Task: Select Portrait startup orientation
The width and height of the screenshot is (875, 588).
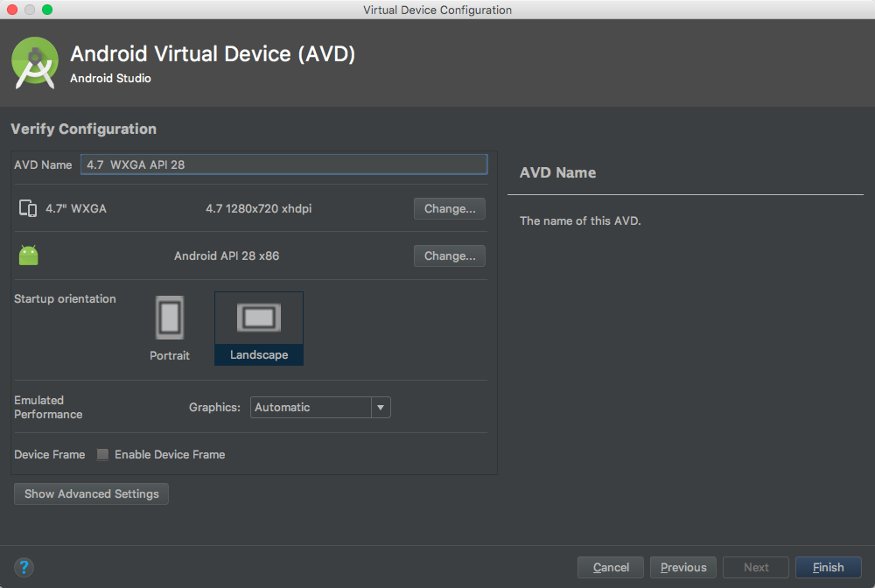Action: point(170,329)
